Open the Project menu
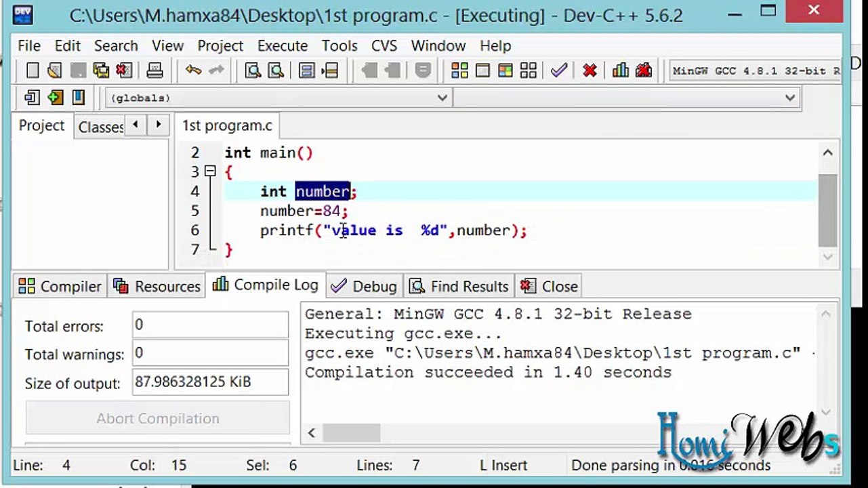Viewport: 868px width, 488px height. click(220, 45)
